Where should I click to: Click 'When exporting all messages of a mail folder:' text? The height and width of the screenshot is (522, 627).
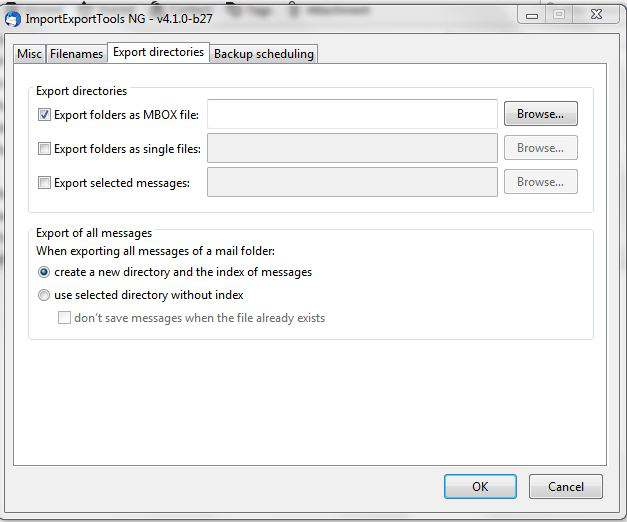(x=156, y=251)
